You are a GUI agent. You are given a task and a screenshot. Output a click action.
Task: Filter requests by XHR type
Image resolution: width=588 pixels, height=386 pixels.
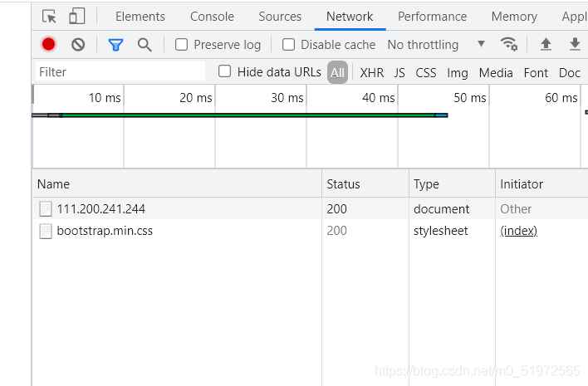(372, 73)
